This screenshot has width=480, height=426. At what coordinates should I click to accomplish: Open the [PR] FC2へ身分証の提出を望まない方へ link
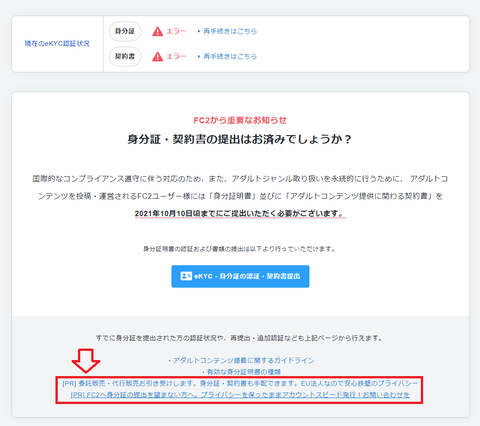point(240,395)
